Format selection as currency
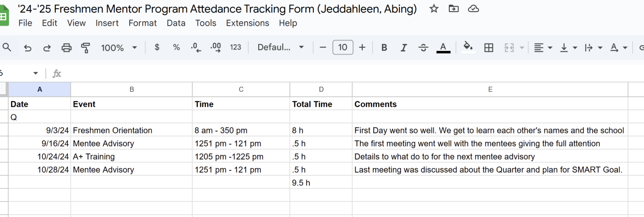This screenshot has width=644, height=217. pyautogui.click(x=157, y=47)
